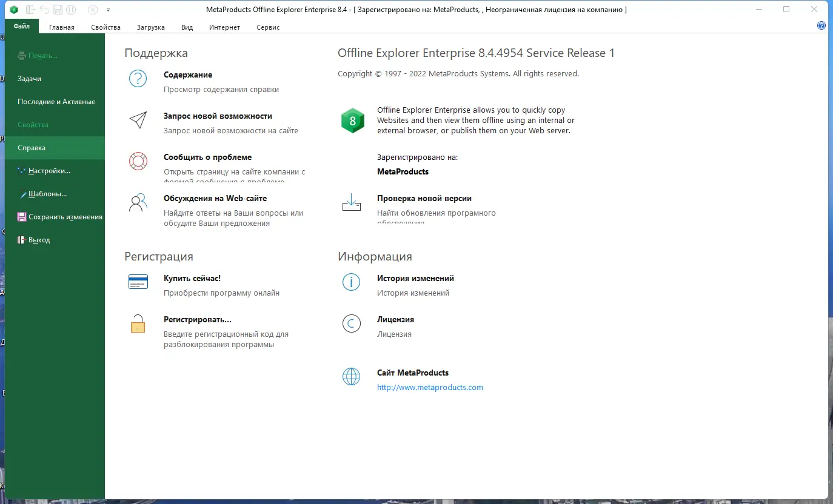Click the 'Регистрировать...' heading text
The image size is (833, 504).
coord(198,320)
